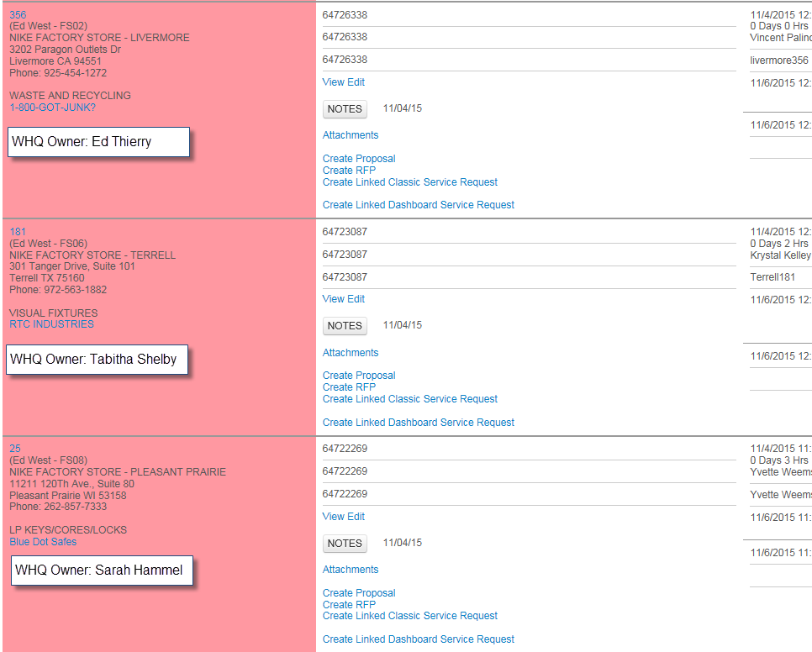
Task: Select the (Ed West - FS06) region text
Action: 48,243
